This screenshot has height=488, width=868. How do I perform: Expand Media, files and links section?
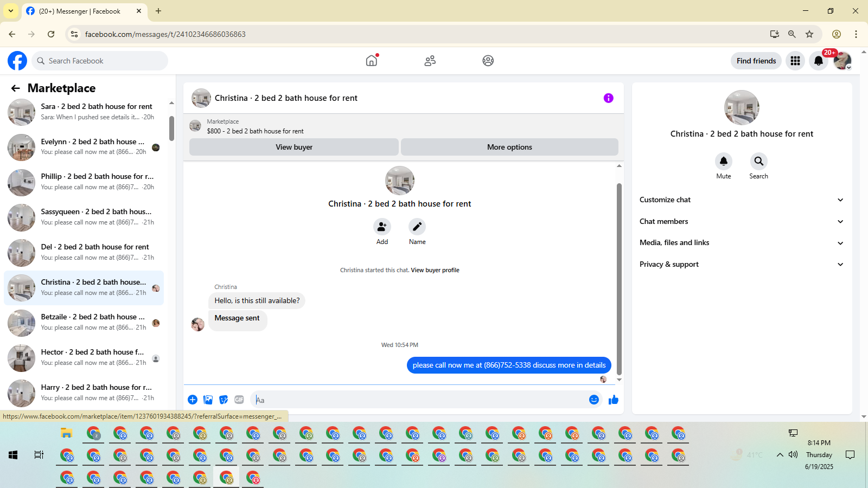[742, 243]
